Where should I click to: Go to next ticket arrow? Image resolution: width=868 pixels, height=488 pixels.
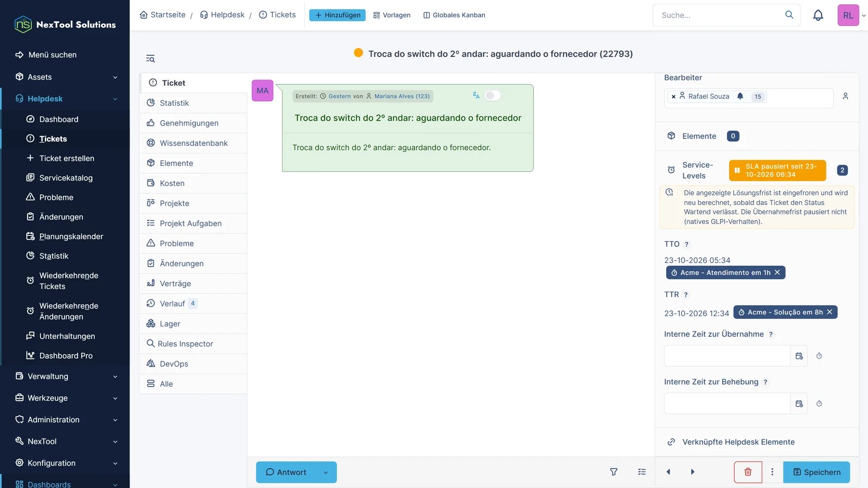tap(693, 472)
